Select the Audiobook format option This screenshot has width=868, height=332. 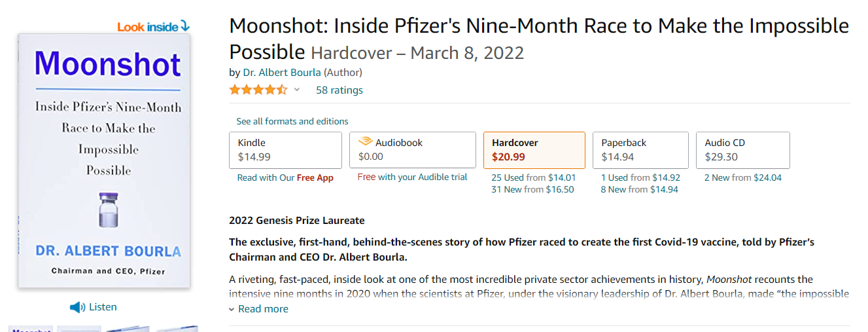(x=413, y=150)
